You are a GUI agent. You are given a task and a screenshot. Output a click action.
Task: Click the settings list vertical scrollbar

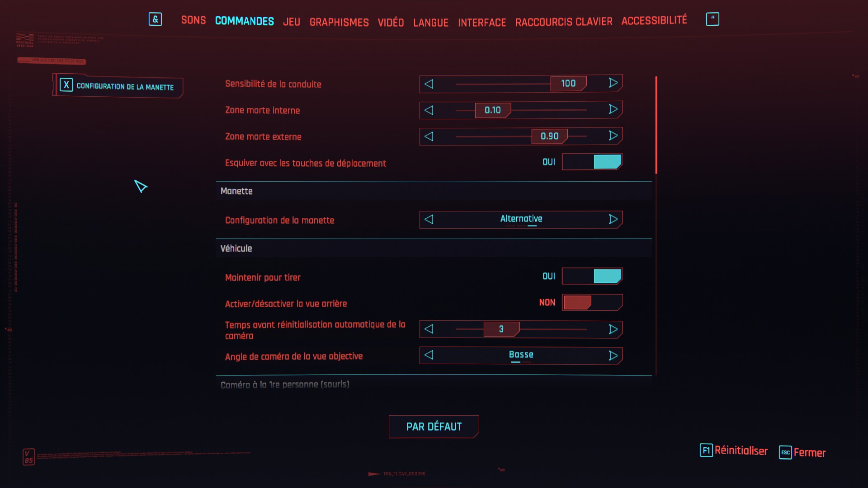656,125
